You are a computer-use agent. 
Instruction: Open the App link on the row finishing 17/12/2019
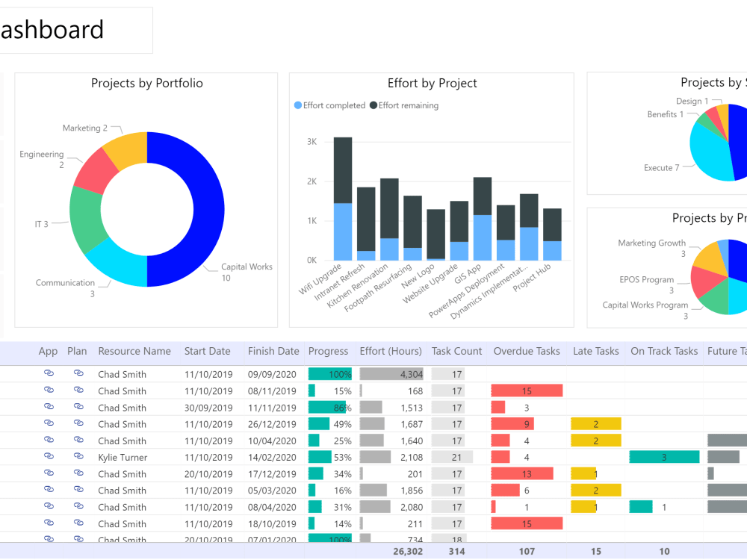[x=49, y=473]
